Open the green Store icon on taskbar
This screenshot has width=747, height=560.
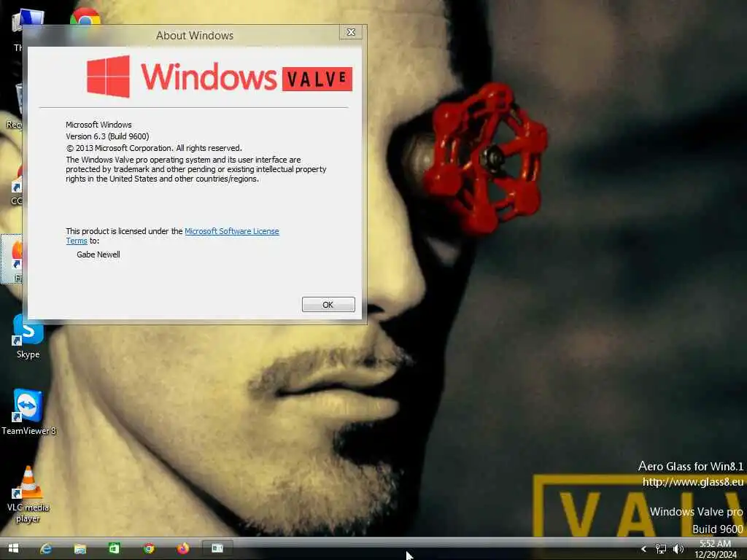pyautogui.click(x=115, y=548)
